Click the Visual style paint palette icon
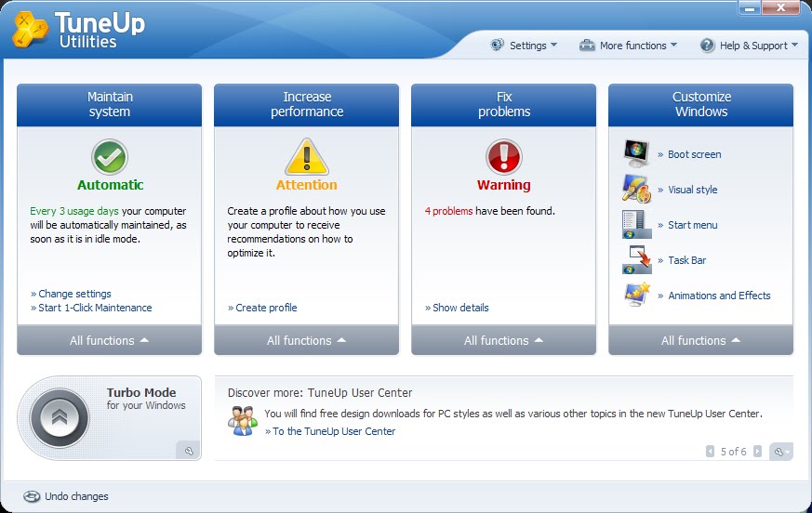This screenshot has height=513, width=812. [636, 189]
